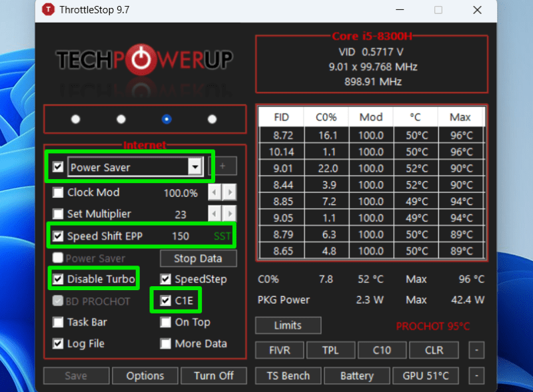Uncheck Speed Shift EPP
This screenshot has height=392, width=533.
57,235
